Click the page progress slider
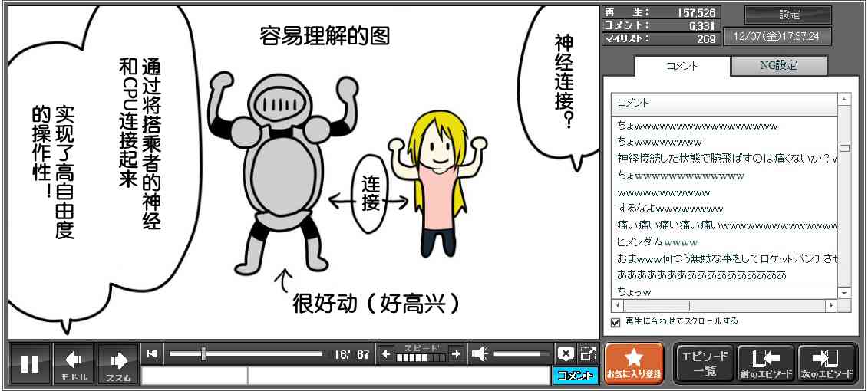Viewport: 868px width, 391px height. coord(246,353)
